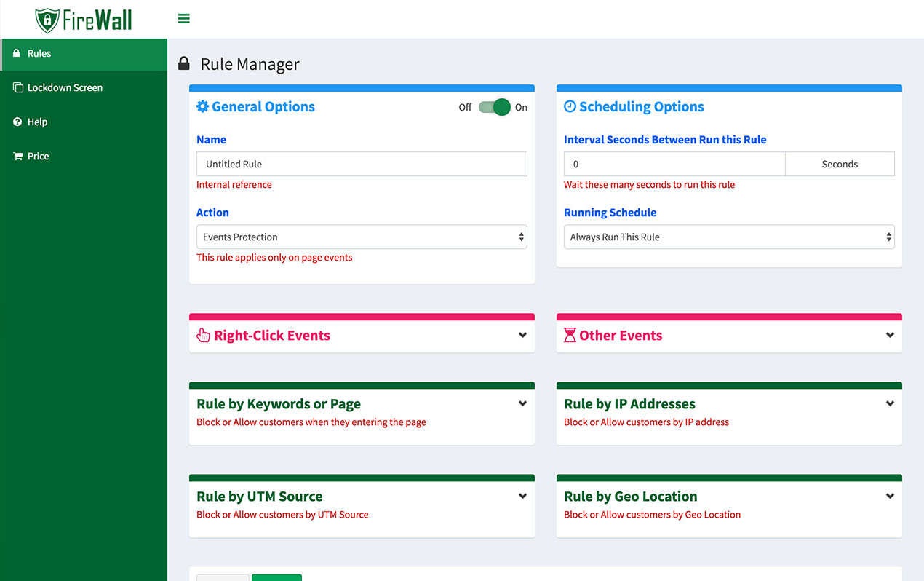Expand Rule by Geo Location chevron
Viewport: 924px width, 581px height.
pyautogui.click(x=890, y=496)
